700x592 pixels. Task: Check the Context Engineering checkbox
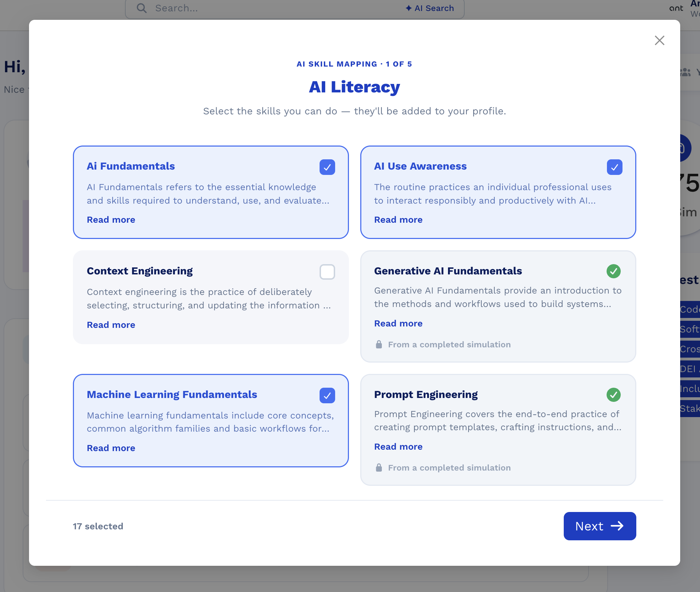[x=327, y=272]
